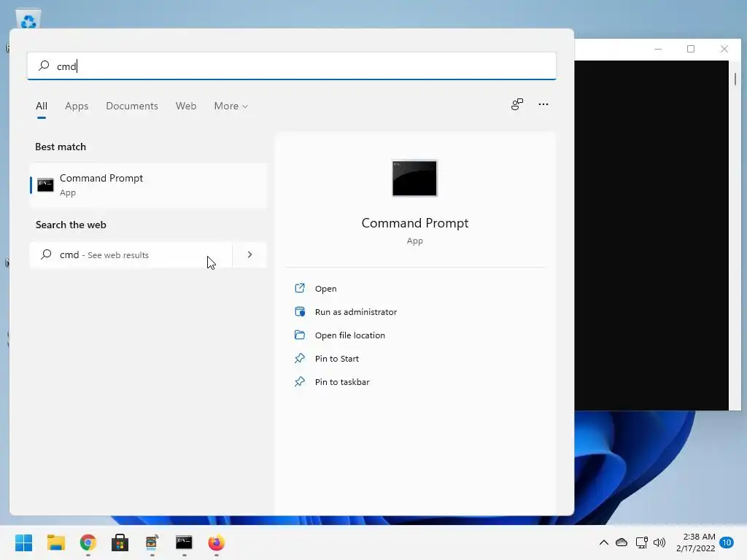Open the account feedback icon in search
This screenshot has height=560, width=747.
click(x=517, y=104)
